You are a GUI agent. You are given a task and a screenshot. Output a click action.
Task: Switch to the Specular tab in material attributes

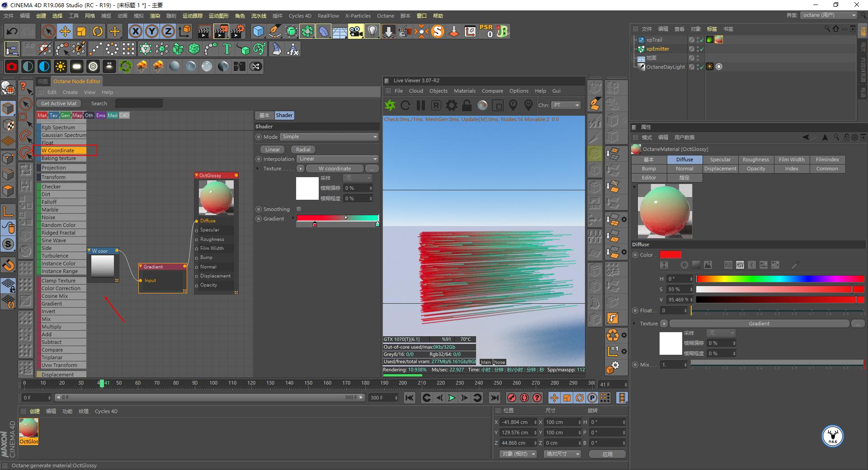(x=720, y=159)
